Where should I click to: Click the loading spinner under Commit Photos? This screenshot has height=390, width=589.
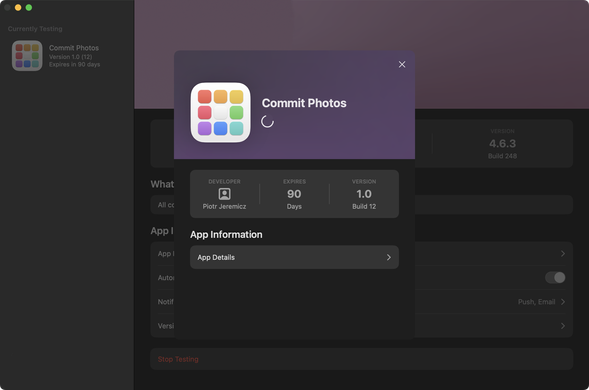pos(267,122)
